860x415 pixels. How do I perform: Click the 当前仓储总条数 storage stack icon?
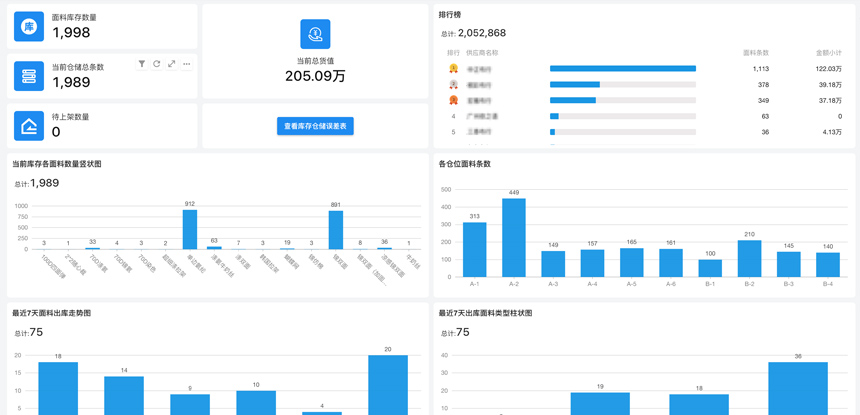click(29, 76)
